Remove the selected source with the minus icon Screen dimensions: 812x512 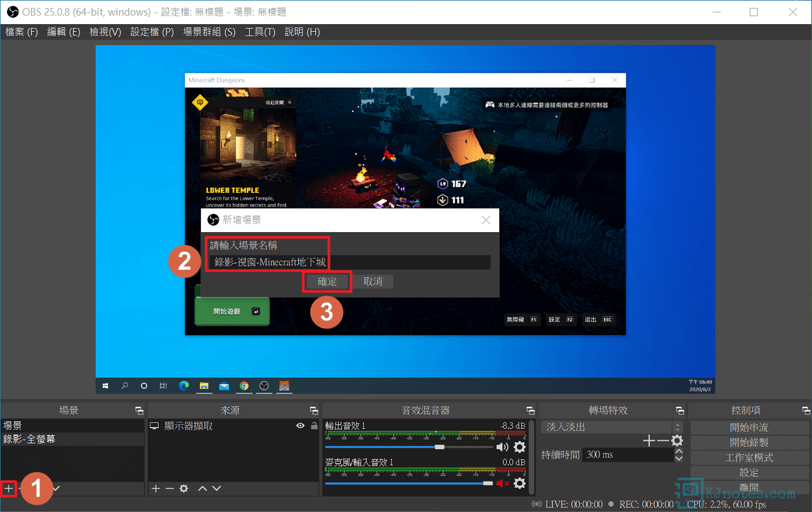(169, 489)
